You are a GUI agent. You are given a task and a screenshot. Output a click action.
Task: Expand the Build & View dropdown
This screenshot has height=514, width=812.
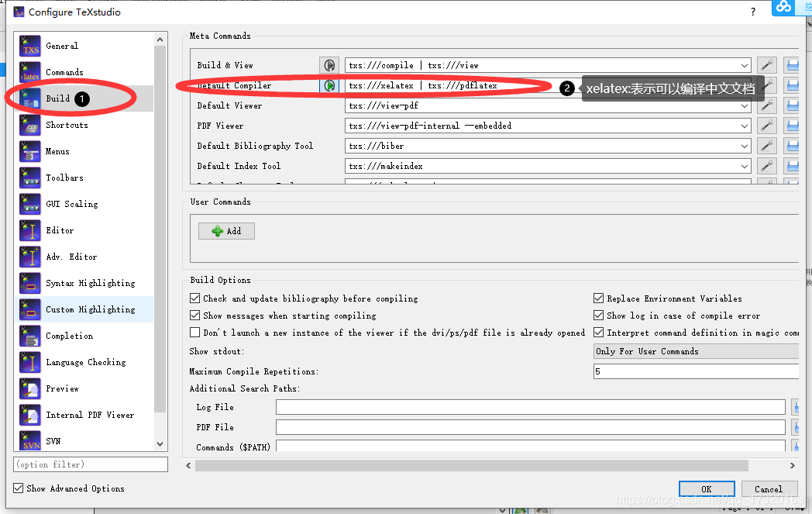(x=744, y=65)
